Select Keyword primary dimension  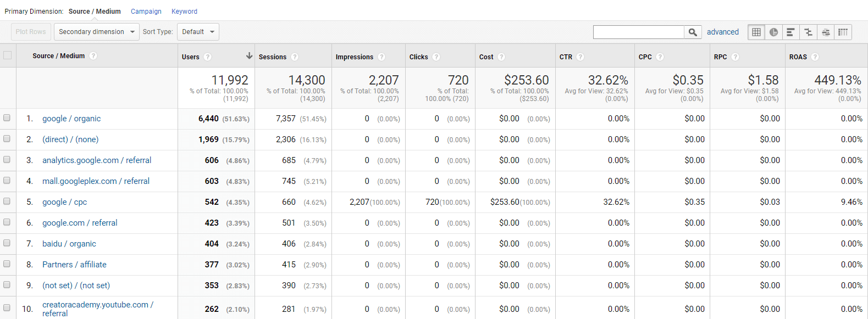[x=184, y=11]
